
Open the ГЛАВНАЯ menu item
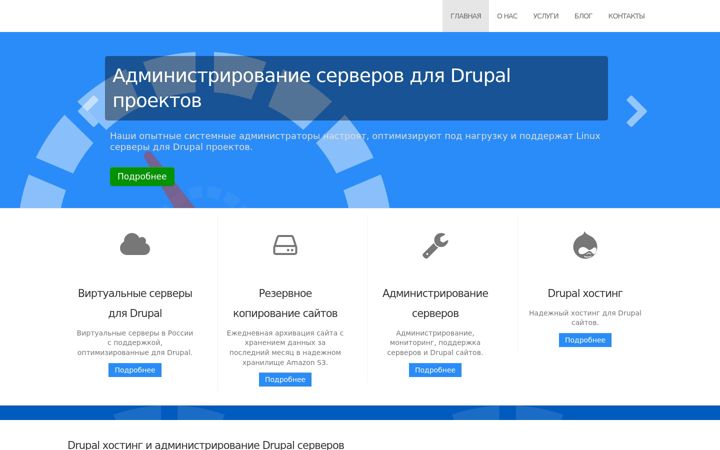465,16
